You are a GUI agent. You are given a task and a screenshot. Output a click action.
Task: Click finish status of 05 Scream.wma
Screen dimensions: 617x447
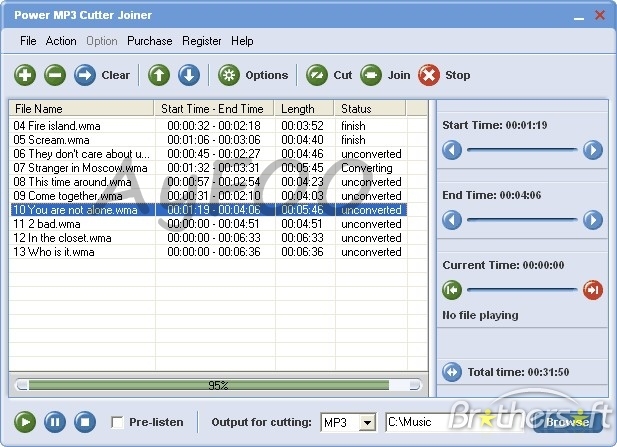[x=353, y=140]
